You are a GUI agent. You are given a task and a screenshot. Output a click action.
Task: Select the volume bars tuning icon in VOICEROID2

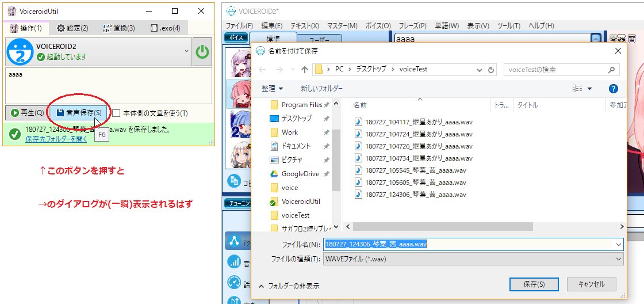[x=235, y=261]
